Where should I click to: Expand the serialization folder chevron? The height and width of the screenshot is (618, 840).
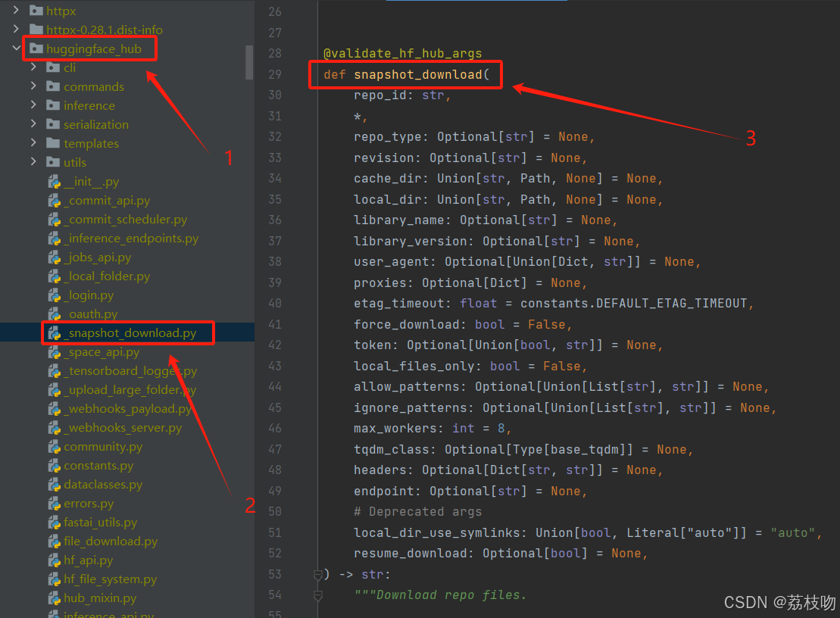34,123
